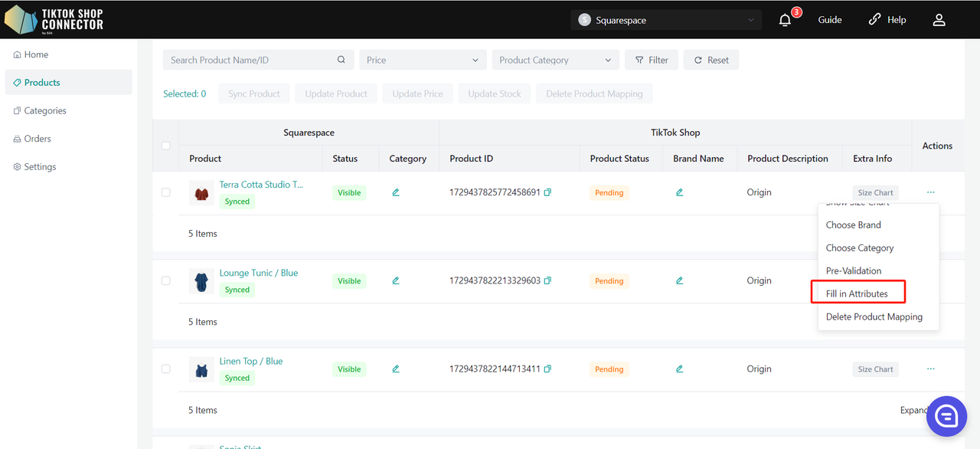The width and height of the screenshot is (980, 449).
Task: Edit category for Lounge Tunic / Blue
Action: tap(396, 280)
